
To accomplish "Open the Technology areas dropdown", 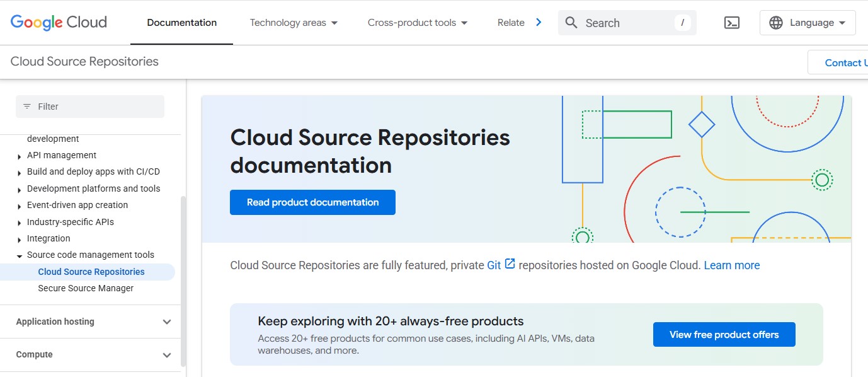I will pos(294,23).
